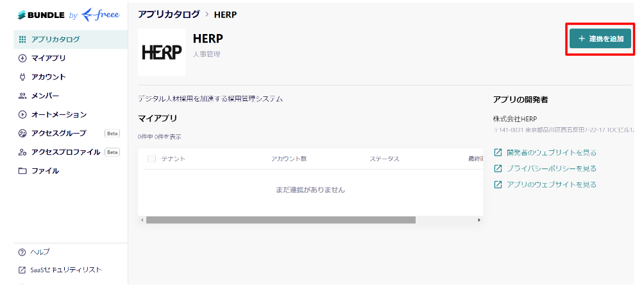Click the ファイル folder icon
Viewport: 644px width, 289px height.
click(23, 171)
